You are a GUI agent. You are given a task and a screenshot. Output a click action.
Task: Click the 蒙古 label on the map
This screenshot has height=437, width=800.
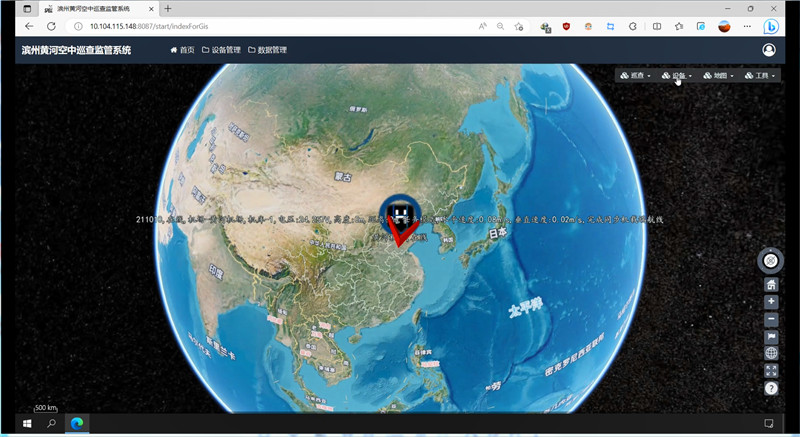343,177
